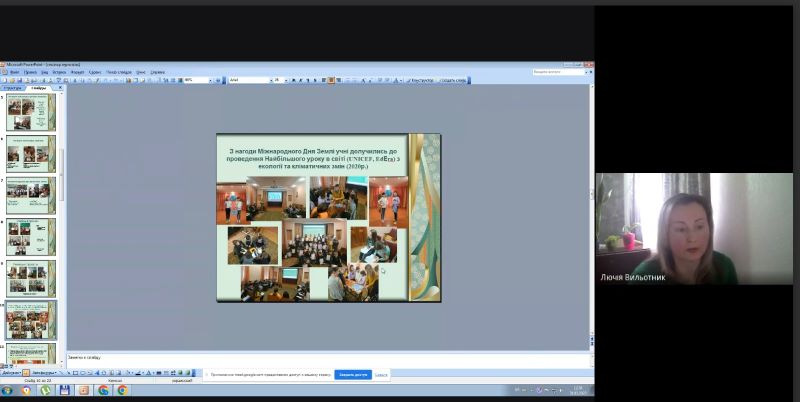
Task: Switch to the Структура tab
Action: coord(13,88)
